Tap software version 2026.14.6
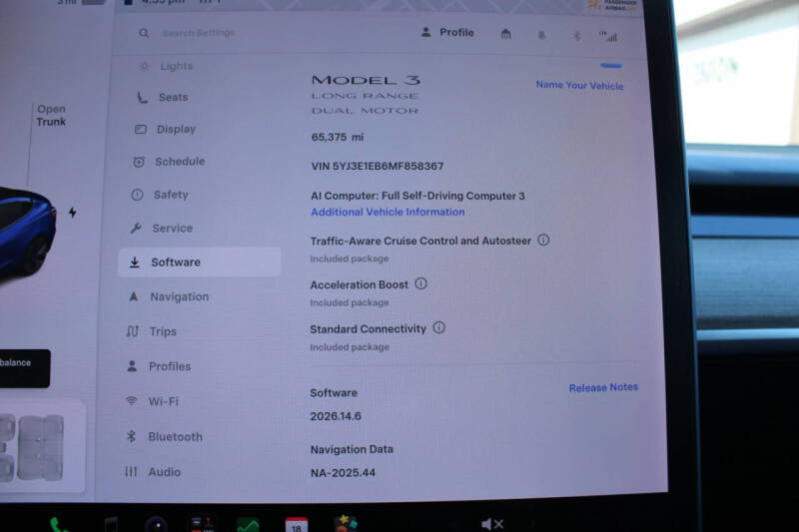The height and width of the screenshot is (532, 799). click(336, 416)
